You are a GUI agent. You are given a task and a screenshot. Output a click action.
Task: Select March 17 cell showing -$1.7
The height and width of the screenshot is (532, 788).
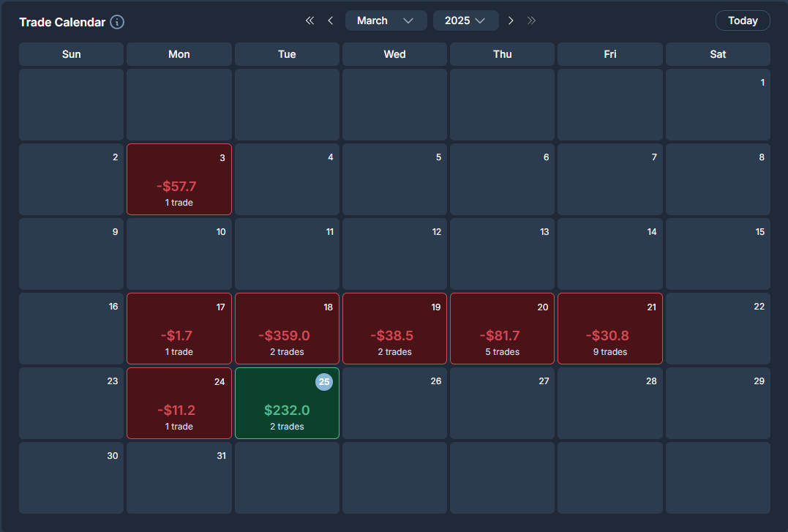click(x=179, y=329)
